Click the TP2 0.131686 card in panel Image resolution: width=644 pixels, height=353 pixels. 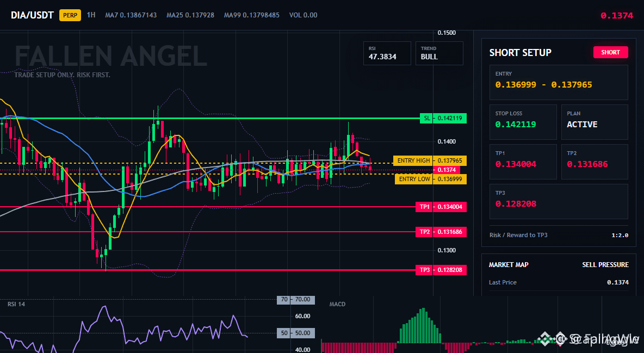click(x=595, y=162)
